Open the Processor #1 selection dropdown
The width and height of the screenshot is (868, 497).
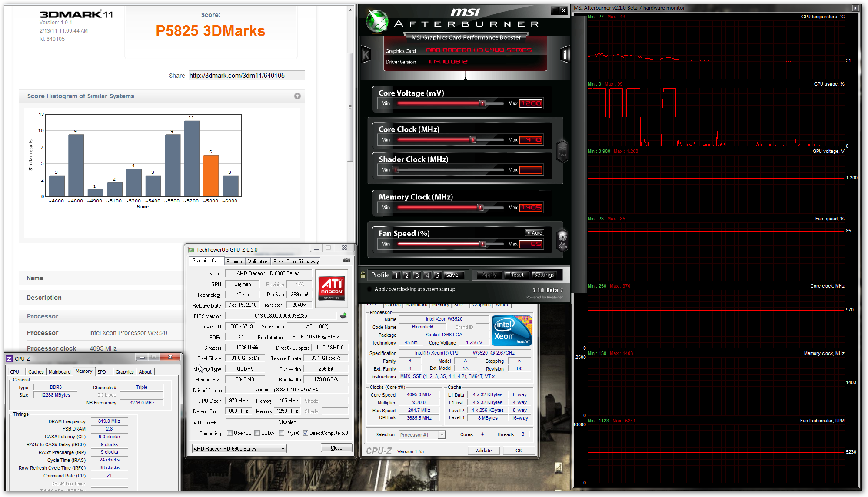tap(422, 435)
